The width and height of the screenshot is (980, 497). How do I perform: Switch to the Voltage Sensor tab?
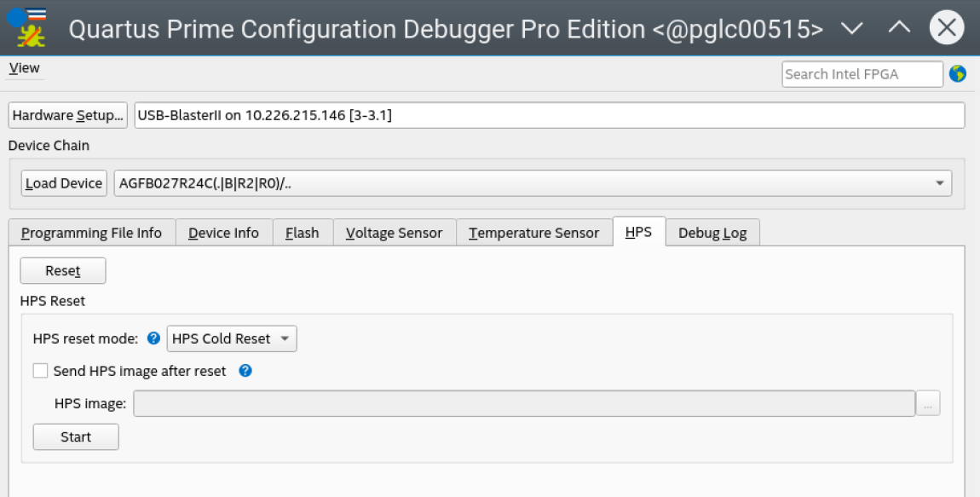394,233
